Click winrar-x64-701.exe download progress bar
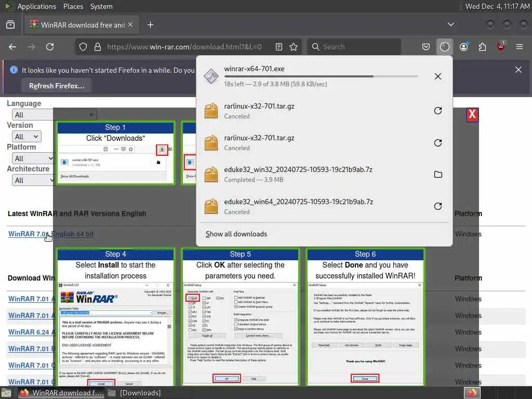The height and width of the screenshot is (399, 532). click(x=321, y=76)
